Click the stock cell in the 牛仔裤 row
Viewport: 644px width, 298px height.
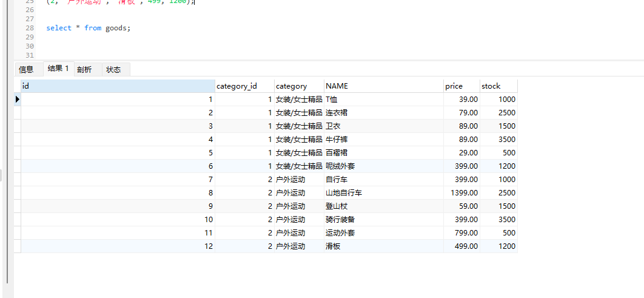pos(498,140)
